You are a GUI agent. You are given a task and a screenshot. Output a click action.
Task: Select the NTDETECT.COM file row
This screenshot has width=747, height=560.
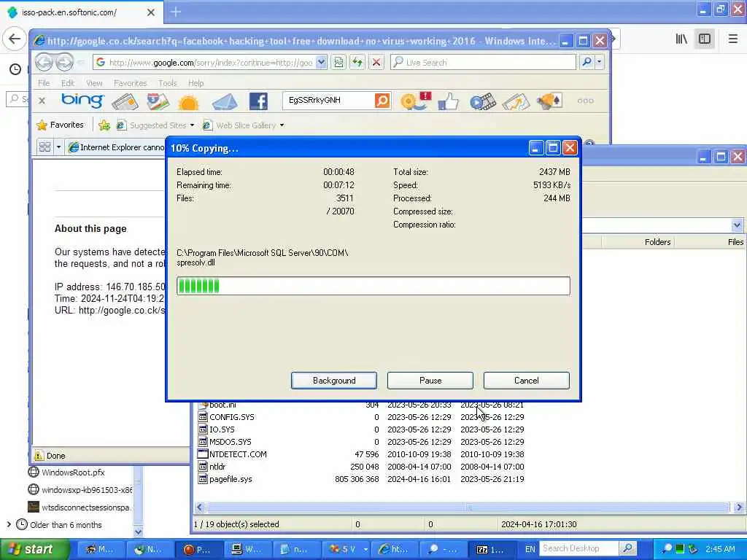[362, 454]
